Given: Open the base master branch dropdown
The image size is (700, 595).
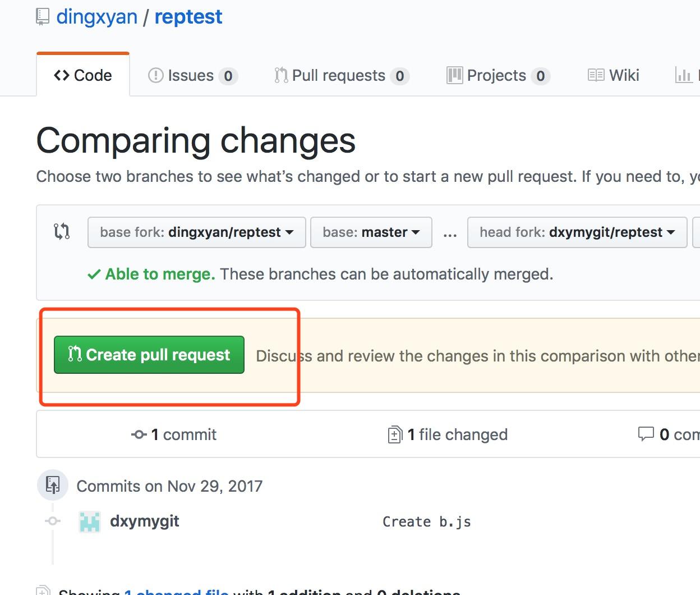Looking at the screenshot, I should 371,232.
